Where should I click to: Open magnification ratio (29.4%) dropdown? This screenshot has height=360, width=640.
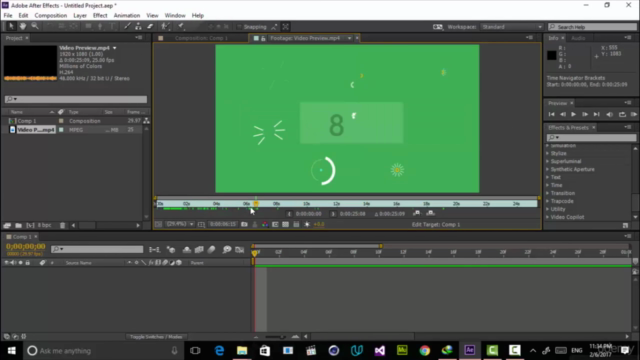pyautogui.click(x=180, y=224)
